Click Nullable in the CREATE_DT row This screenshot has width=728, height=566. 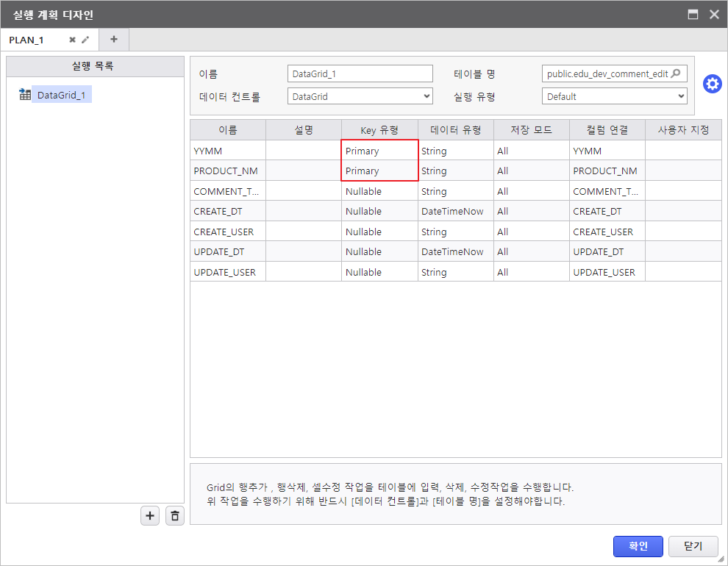pos(379,211)
